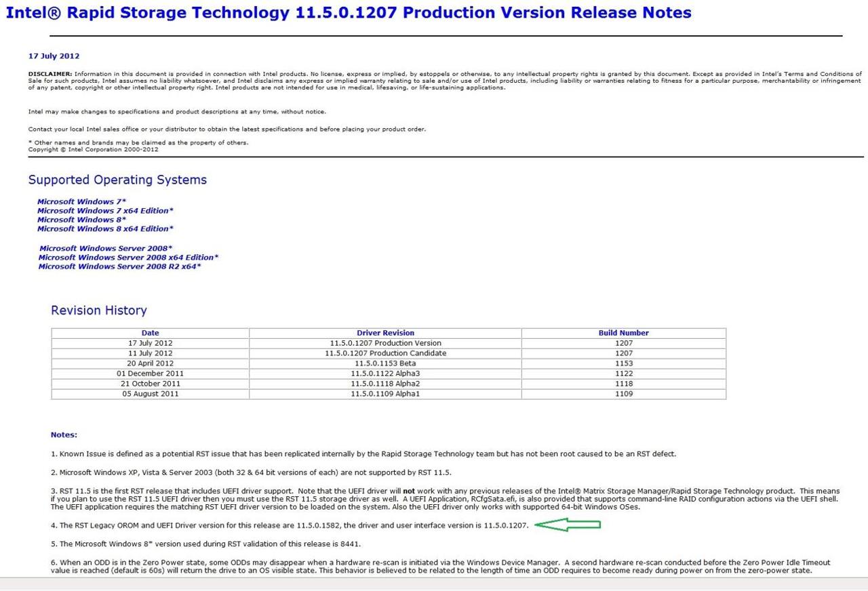Click the '11.5.0.1153 Beta' cell
868x591 pixels.
coord(385,363)
